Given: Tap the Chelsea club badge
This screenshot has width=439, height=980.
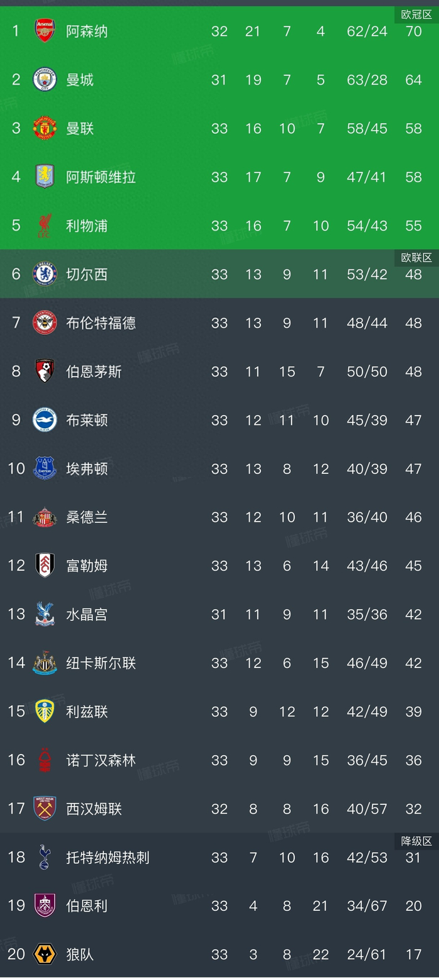Looking at the screenshot, I should [45, 274].
